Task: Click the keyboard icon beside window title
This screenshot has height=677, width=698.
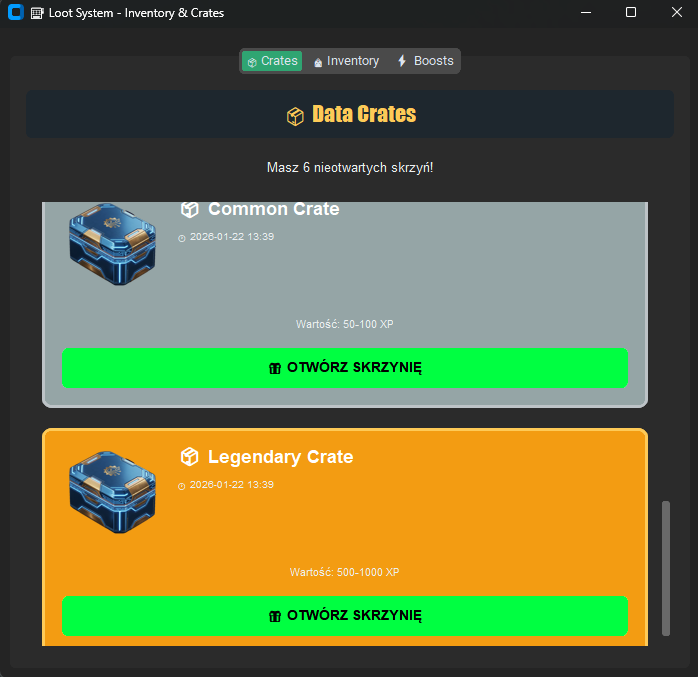Action: pos(37,13)
